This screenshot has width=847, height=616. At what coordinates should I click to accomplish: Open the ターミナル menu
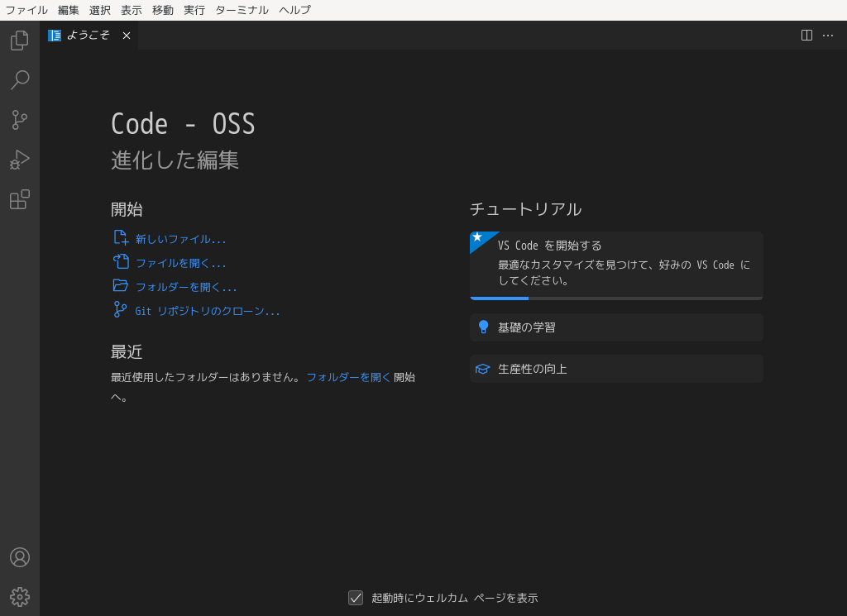(x=242, y=10)
